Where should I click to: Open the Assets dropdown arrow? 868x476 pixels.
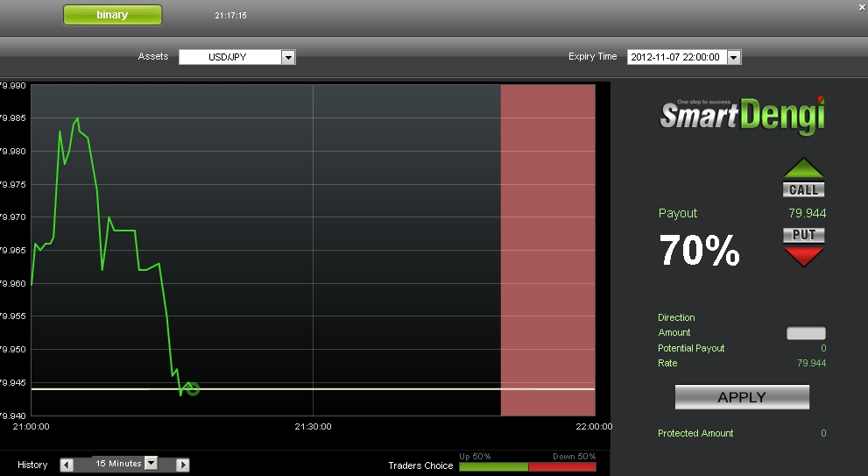coord(288,57)
